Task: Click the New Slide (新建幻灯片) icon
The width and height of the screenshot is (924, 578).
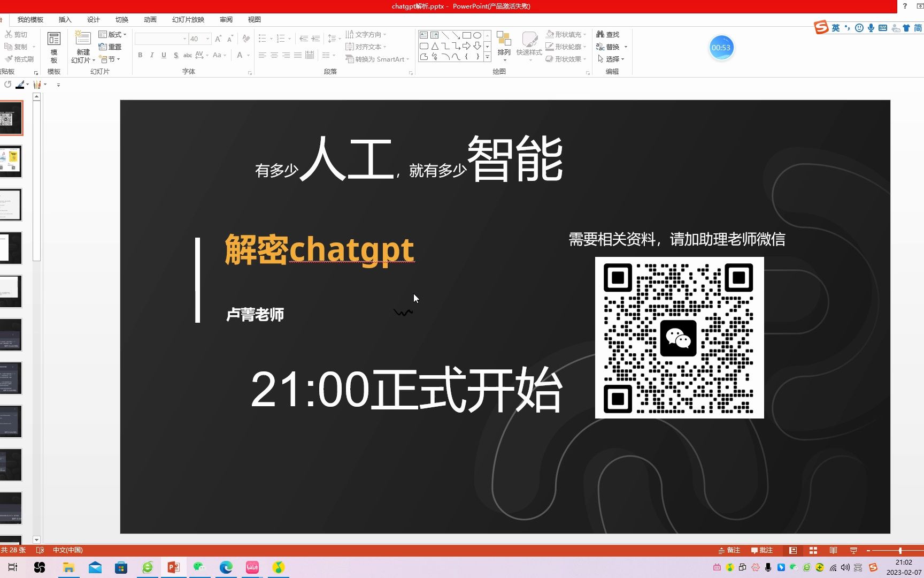Action: click(x=83, y=39)
